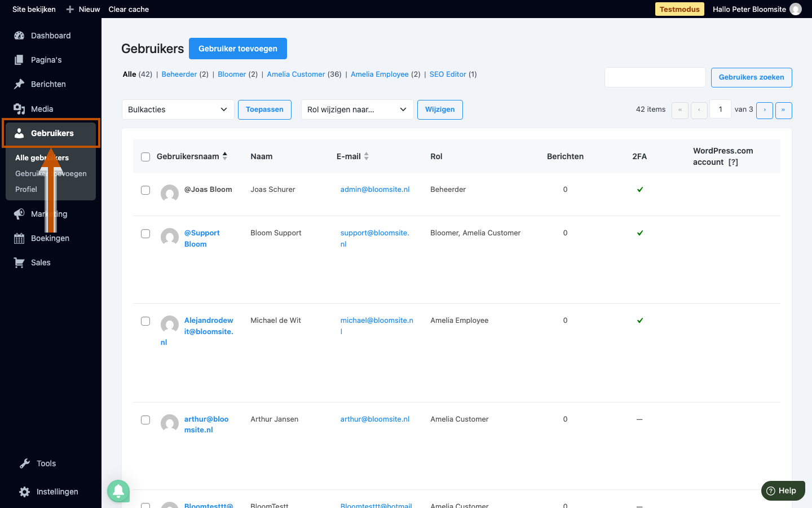Click the Pagina's pages icon
The image size is (812, 508).
click(x=19, y=60)
